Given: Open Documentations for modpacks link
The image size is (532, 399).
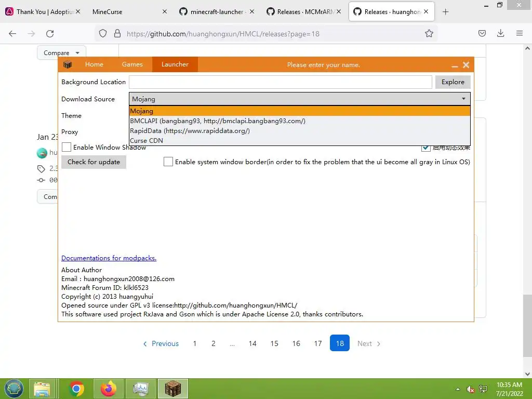Looking at the screenshot, I should click(x=109, y=258).
